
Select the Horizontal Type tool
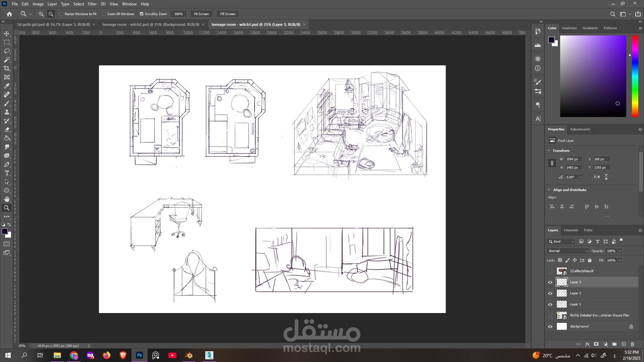pyautogui.click(x=7, y=173)
